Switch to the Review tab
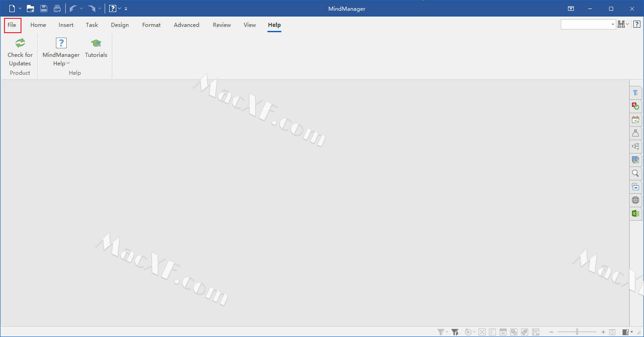The image size is (644, 337). [222, 25]
